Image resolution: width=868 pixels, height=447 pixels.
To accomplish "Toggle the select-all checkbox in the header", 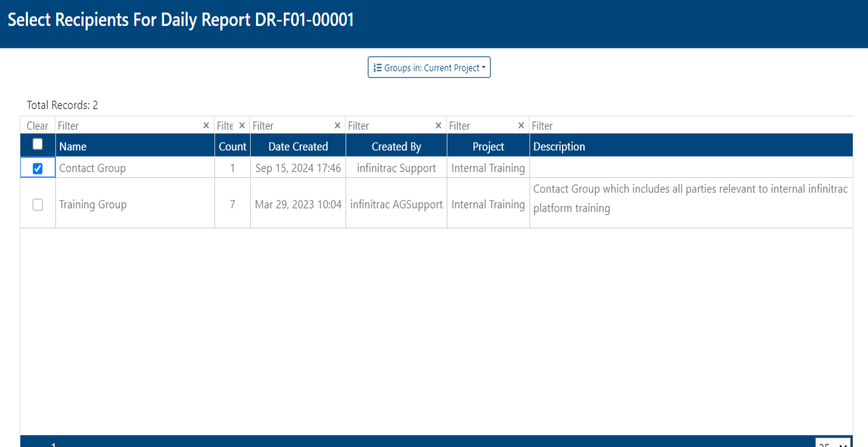I will (x=38, y=145).
